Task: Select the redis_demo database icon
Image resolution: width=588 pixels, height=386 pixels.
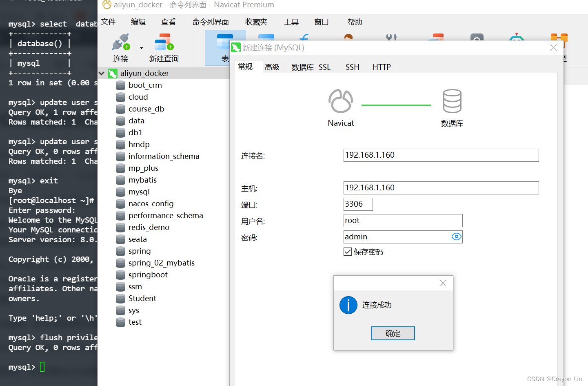Action: pyautogui.click(x=120, y=228)
